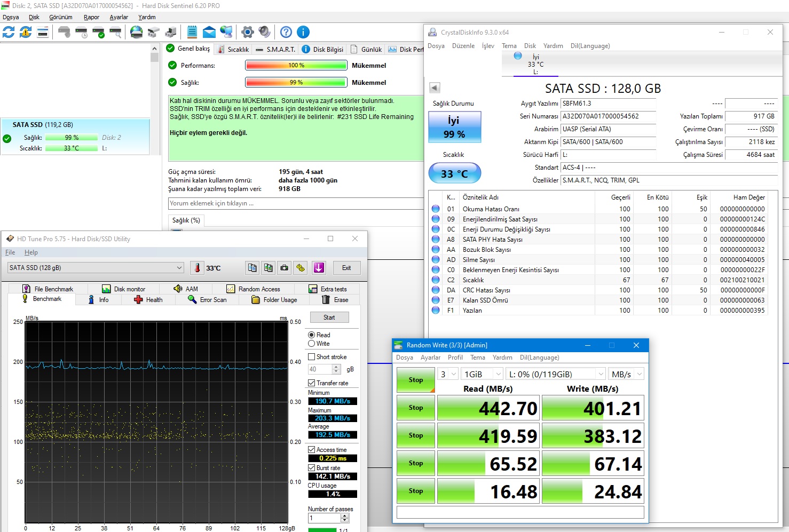The image size is (789, 532).
Task: Click HD Tune copy text to clipboard icon
Action: click(253, 268)
